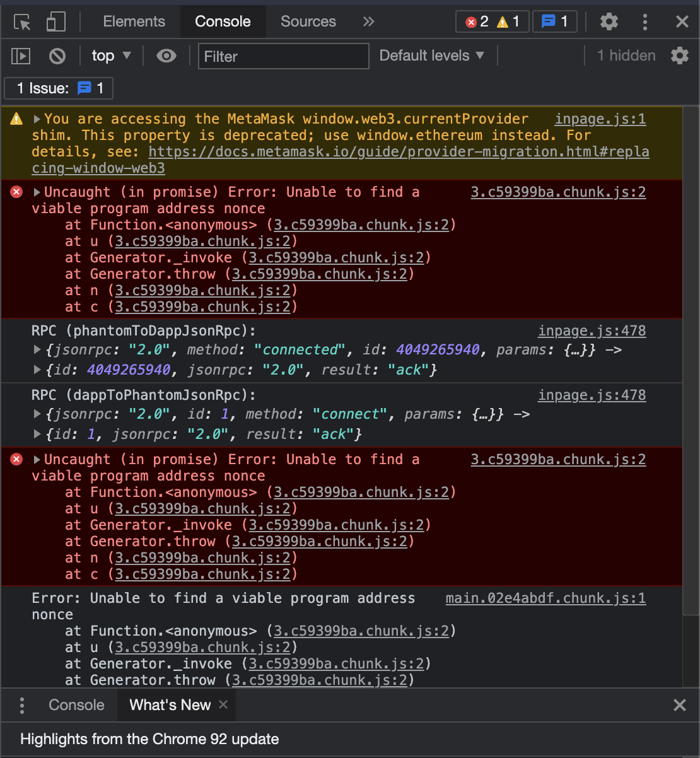
Task: Click inside the Filter input field
Action: click(x=283, y=56)
